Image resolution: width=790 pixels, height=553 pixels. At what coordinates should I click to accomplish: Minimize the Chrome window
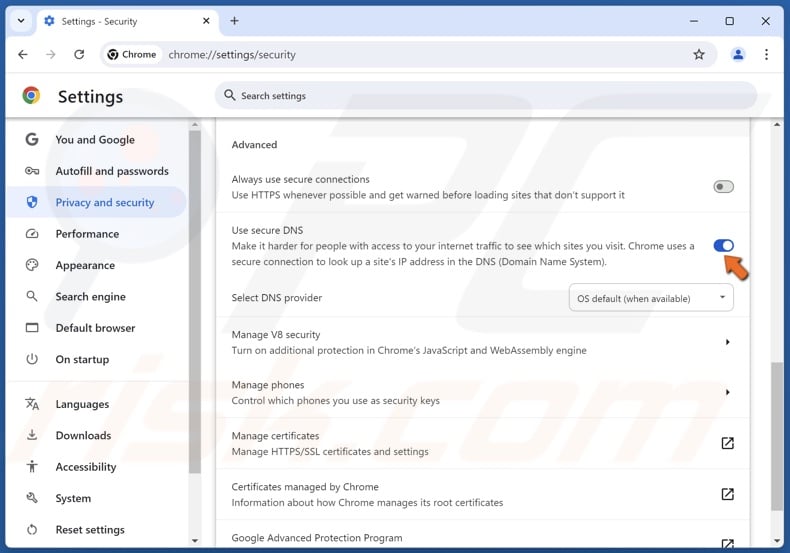click(x=694, y=21)
